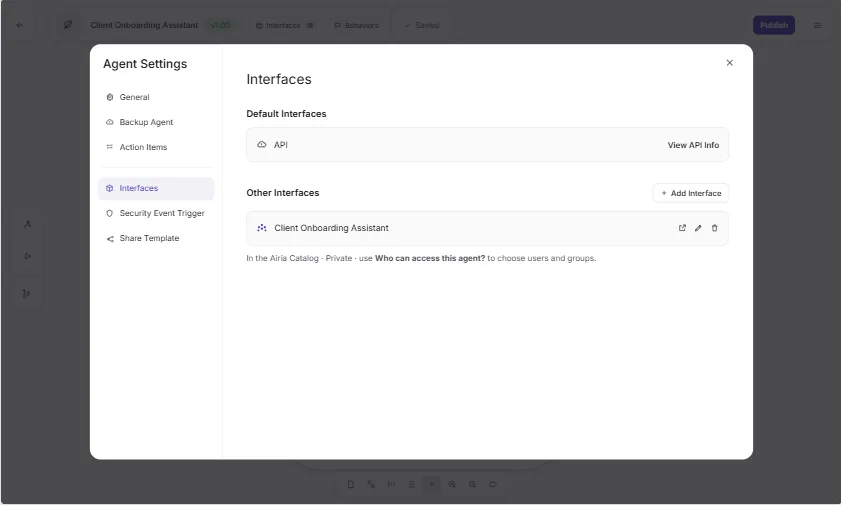841x505 pixels.
Task: Click the Default Interfaces heading
Action: pyautogui.click(x=286, y=114)
